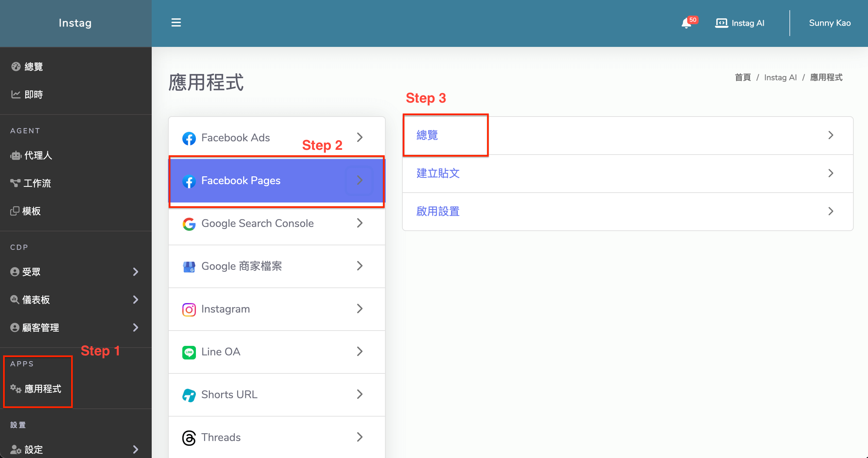Select the Facebook Pages app item
This screenshot has height=458, width=868.
point(241,181)
